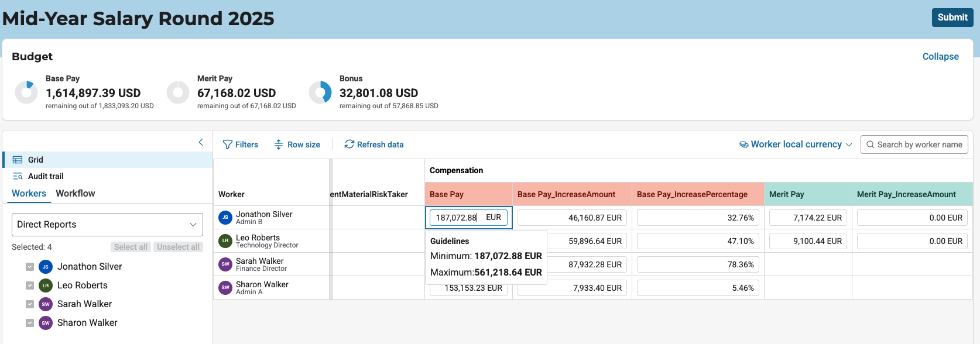Click the Bonus budget donut chart

tap(320, 92)
